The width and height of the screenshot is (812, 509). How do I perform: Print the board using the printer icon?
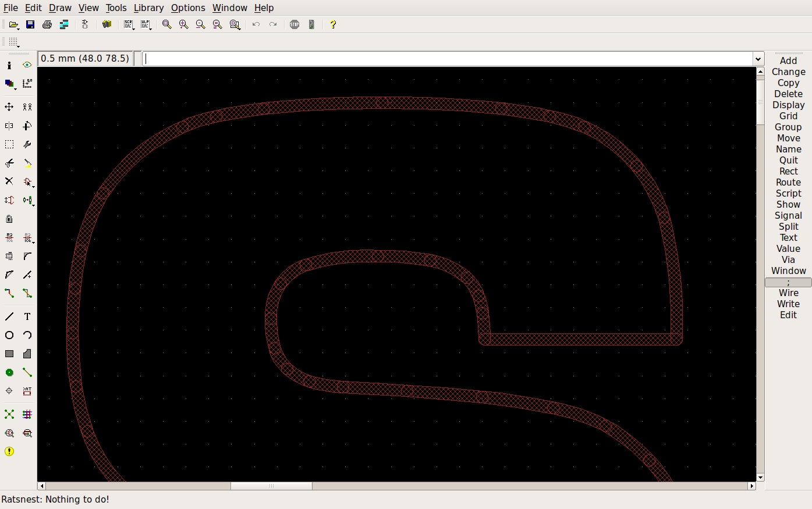(47, 24)
